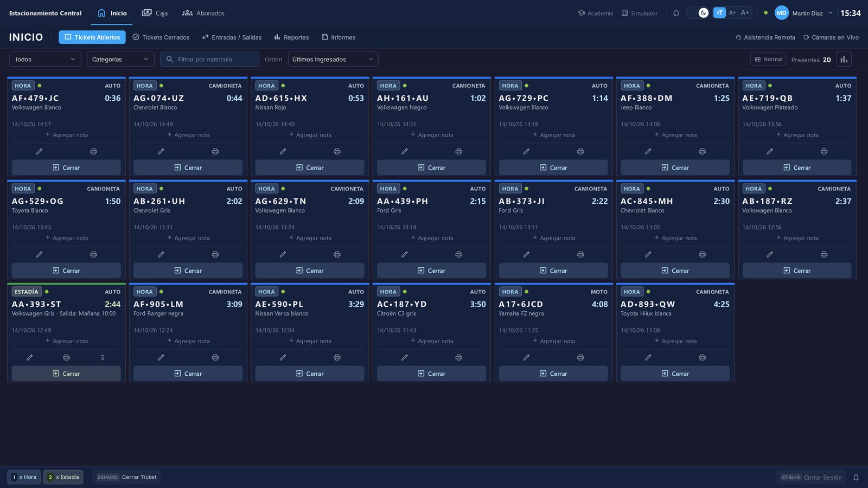Viewport: 868px width, 488px height.
Task: Open the Todos filter dropdown
Action: point(45,59)
